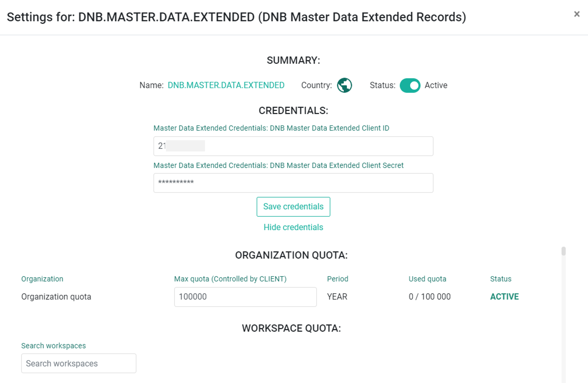Click the Max quota (Controlled by CLIENT) header
The width and height of the screenshot is (588, 383).
pos(230,279)
